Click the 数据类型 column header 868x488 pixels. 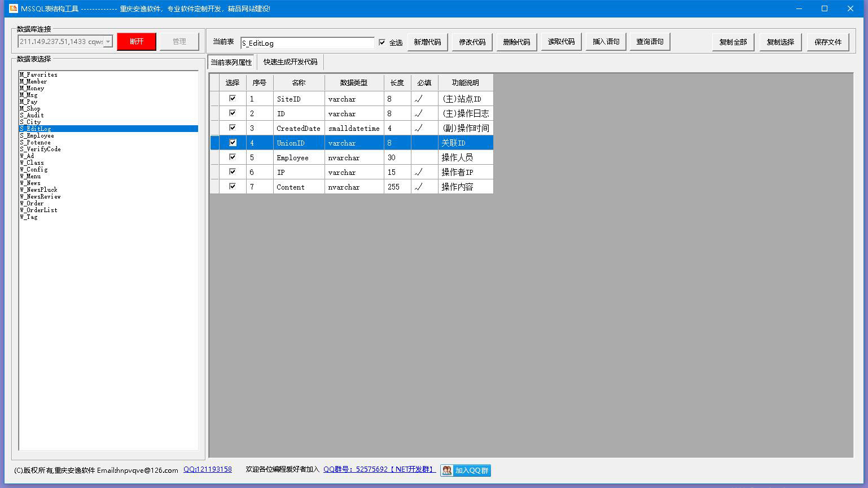click(354, 83)
